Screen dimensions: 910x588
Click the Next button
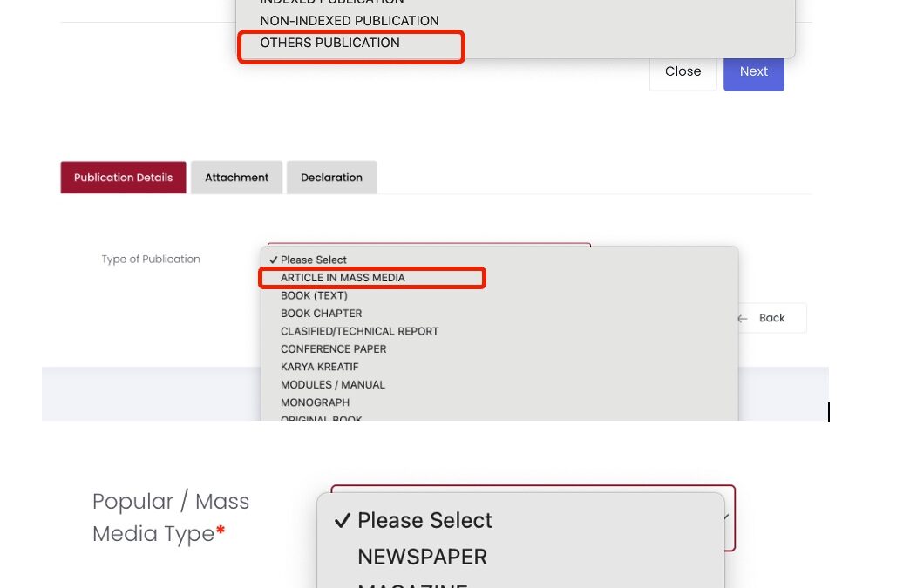(752, 71)
